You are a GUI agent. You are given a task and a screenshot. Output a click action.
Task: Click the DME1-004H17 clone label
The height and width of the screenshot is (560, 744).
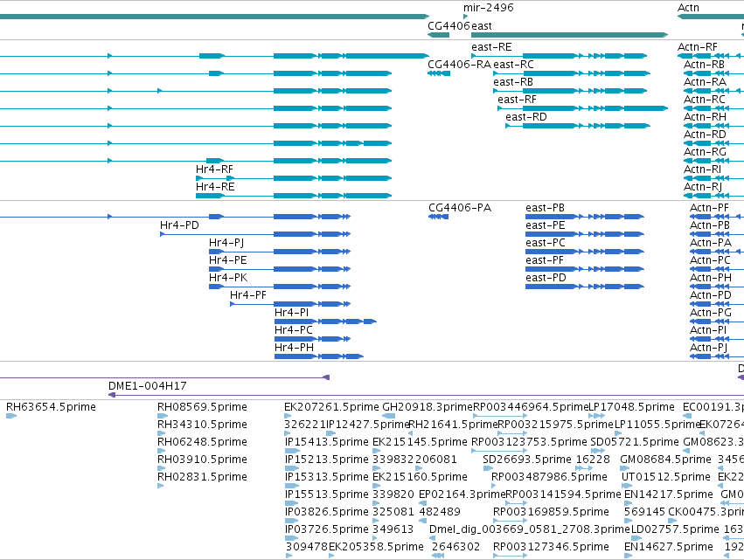(148, 386)
